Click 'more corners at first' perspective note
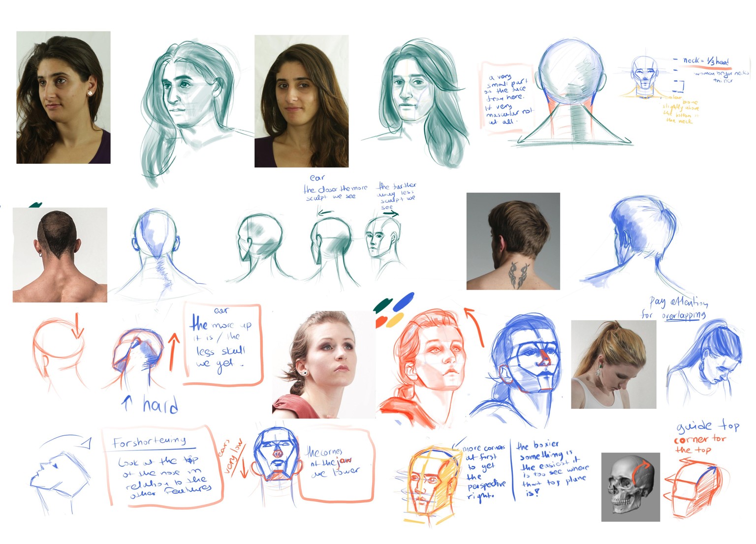Screen dimensions: 756x544 point(485,472)
